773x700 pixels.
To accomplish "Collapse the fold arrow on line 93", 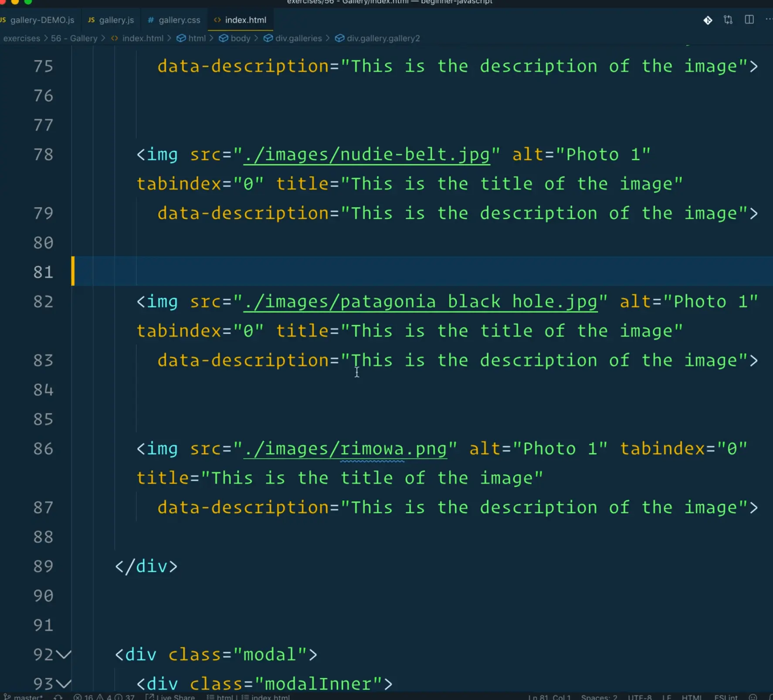I will click(x=64, y=683).
